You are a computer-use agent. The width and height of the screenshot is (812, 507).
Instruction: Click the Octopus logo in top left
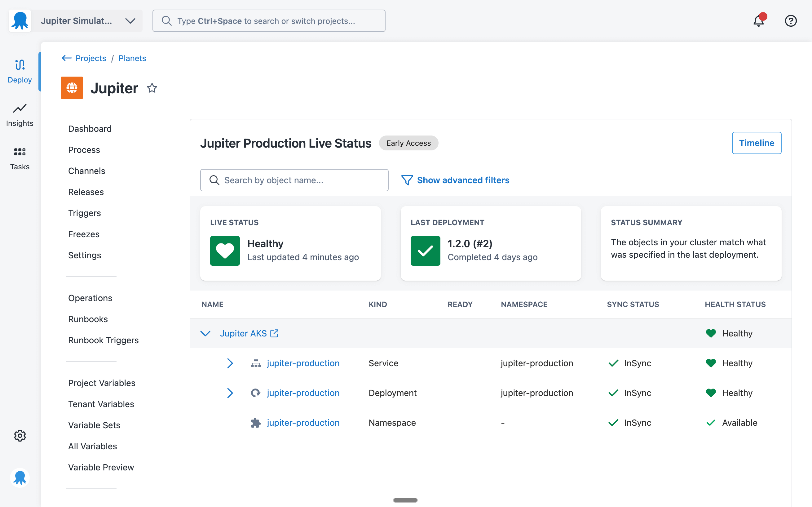pos(20,20)
